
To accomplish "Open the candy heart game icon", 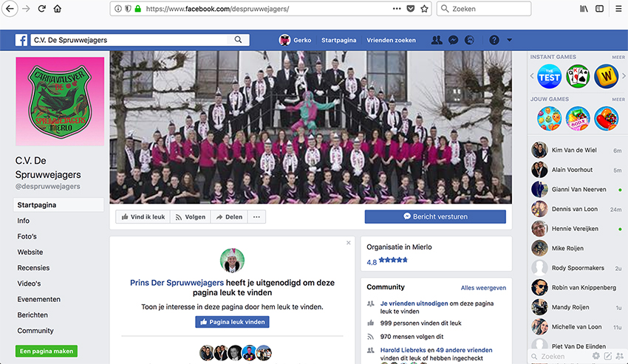I will point(606,119).
